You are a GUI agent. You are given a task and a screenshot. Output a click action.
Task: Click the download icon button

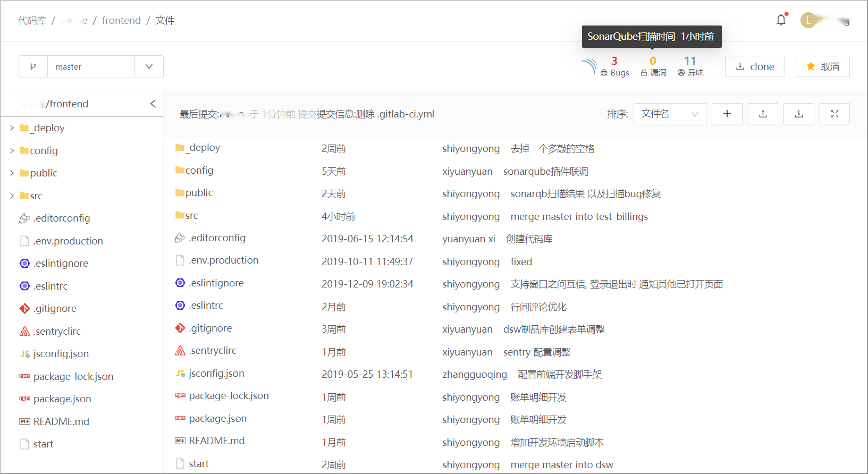(x=798, y=114)
